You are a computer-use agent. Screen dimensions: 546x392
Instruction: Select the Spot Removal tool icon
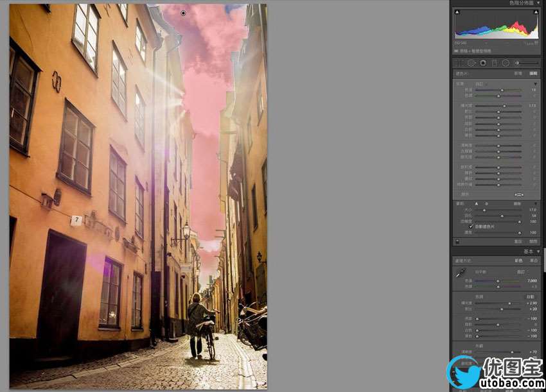coord(471,63)
